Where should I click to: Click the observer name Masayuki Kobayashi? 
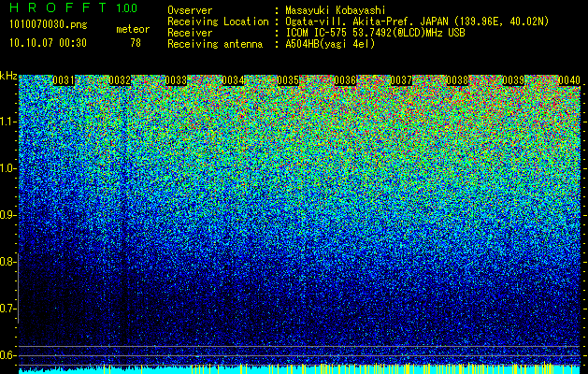click(336, 10)
